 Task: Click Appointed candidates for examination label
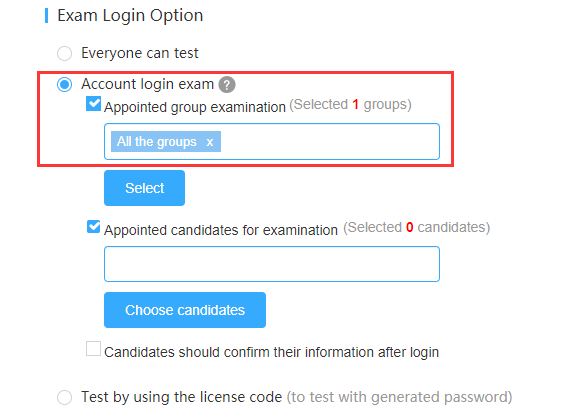tap(221, 230)
